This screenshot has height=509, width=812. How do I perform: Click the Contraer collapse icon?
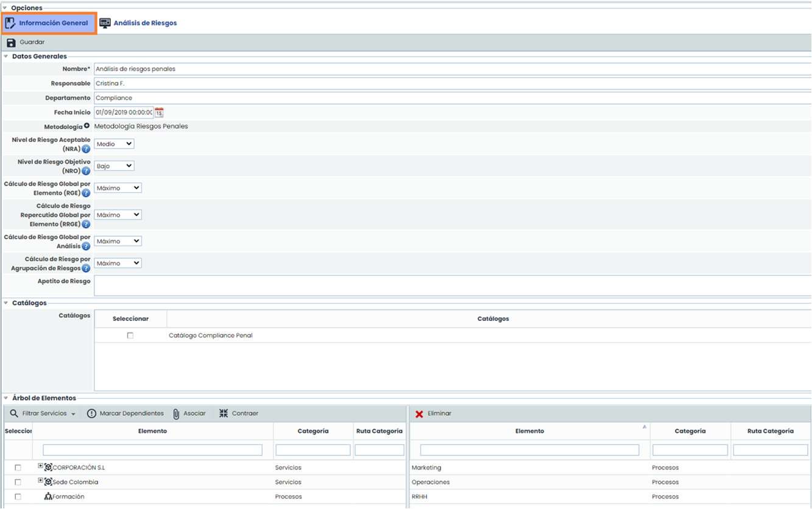click(224, 413)
